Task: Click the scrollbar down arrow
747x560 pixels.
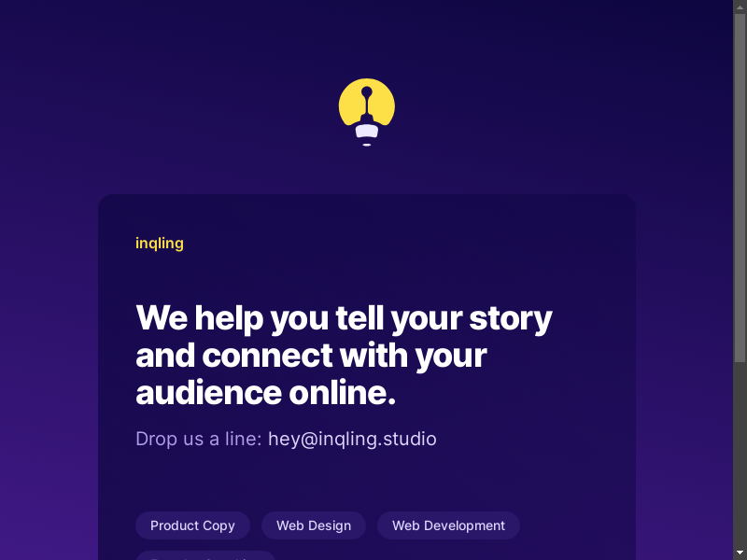Action: [x=740, y=553]
